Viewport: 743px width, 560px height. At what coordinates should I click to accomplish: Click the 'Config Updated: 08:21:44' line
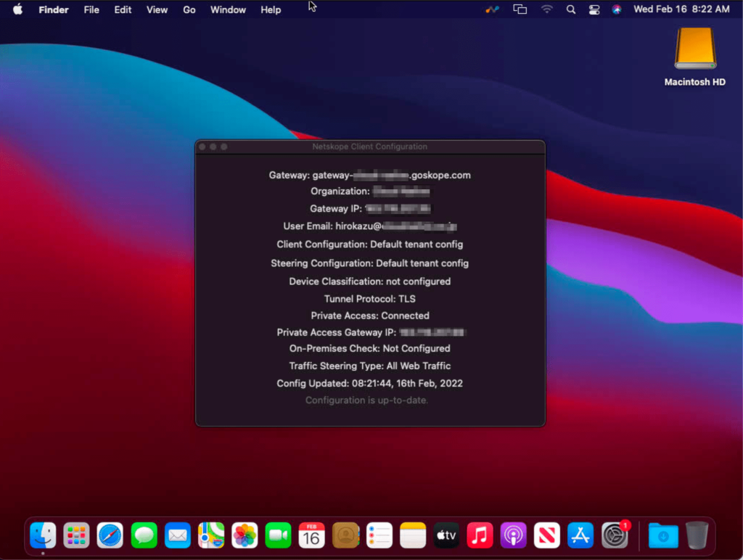(x=369, y=383)
